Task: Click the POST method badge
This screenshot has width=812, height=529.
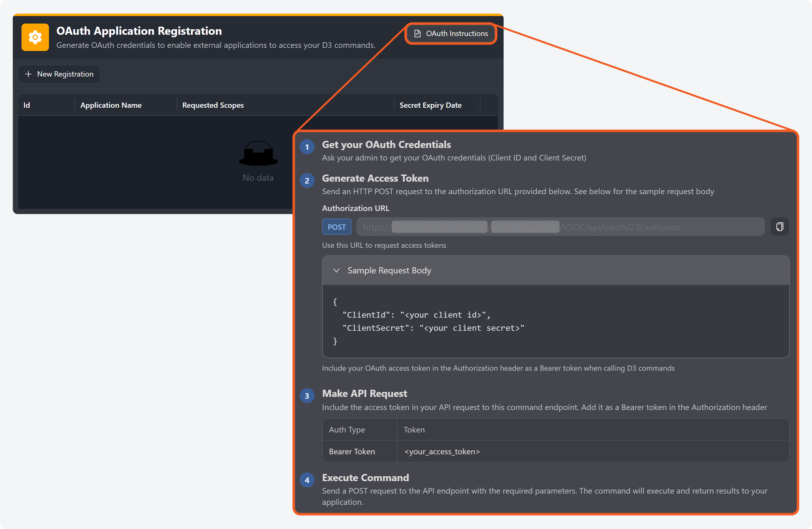Action: (336, 227)
